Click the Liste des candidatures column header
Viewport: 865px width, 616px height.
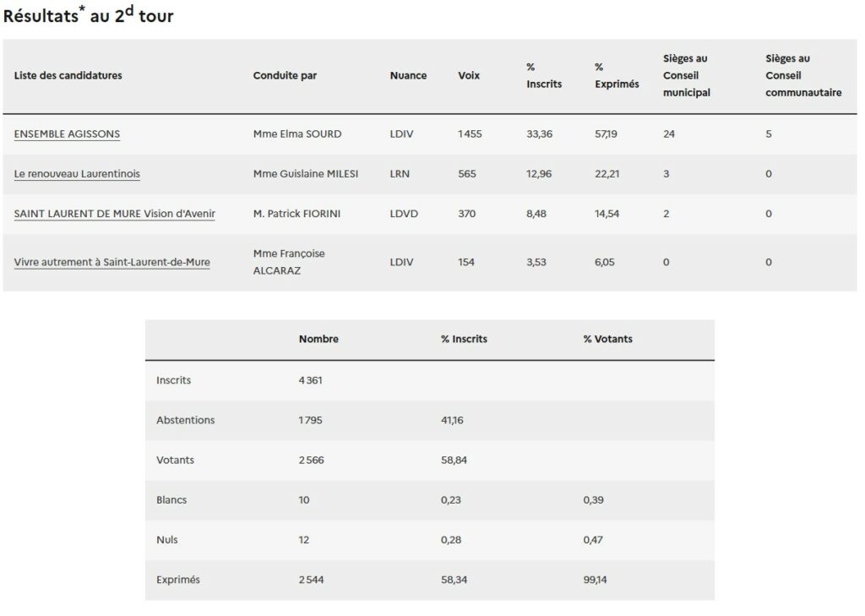coord(68,75)
